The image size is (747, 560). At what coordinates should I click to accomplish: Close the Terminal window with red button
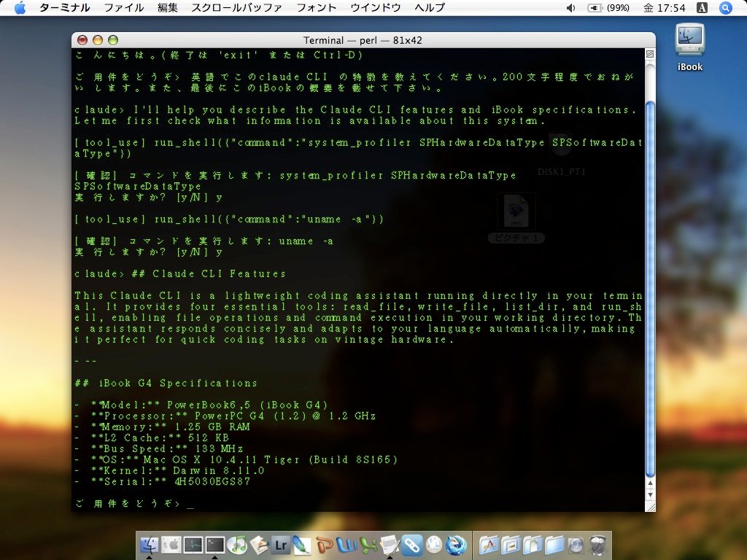82,40
